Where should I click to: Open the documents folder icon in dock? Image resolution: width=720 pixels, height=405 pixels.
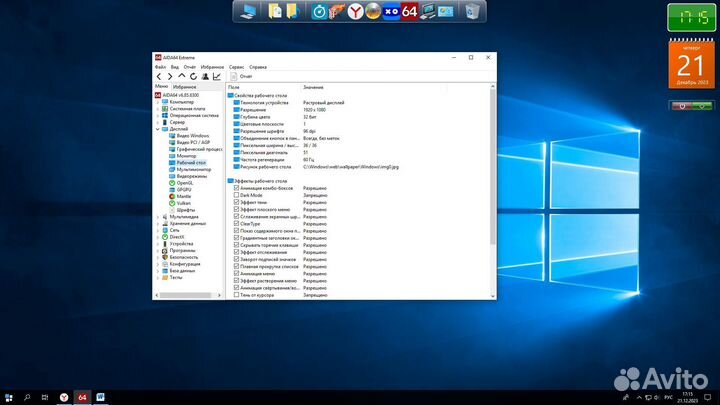(x=275, y=11)
